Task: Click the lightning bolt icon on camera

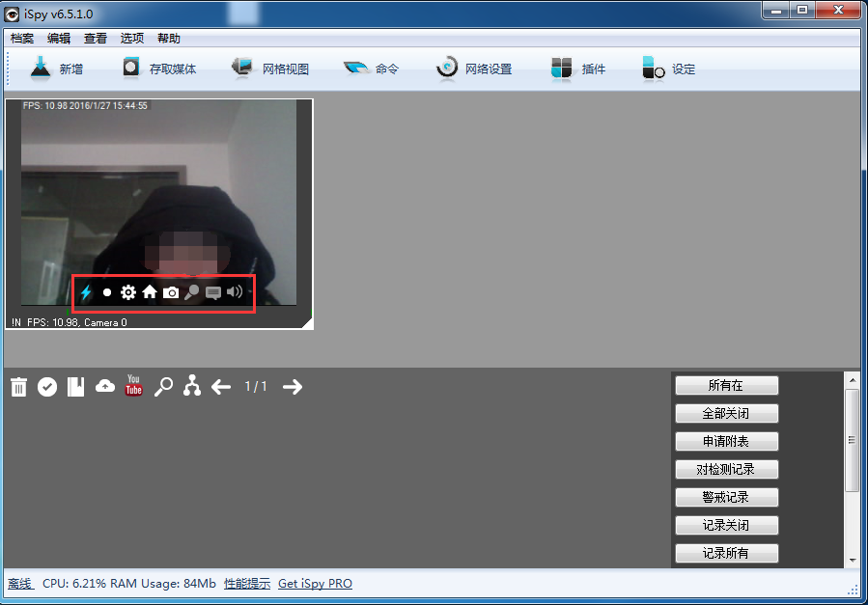Action: pyautogui.click(x=86, y=292)
